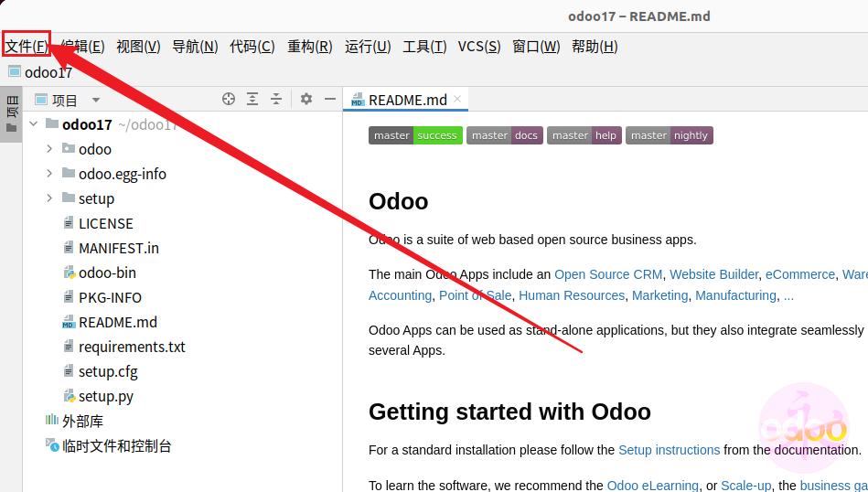Screen dimensions: 868x492
Task: Select the odoo.egg-info folder icon
Action: point(69,173)
